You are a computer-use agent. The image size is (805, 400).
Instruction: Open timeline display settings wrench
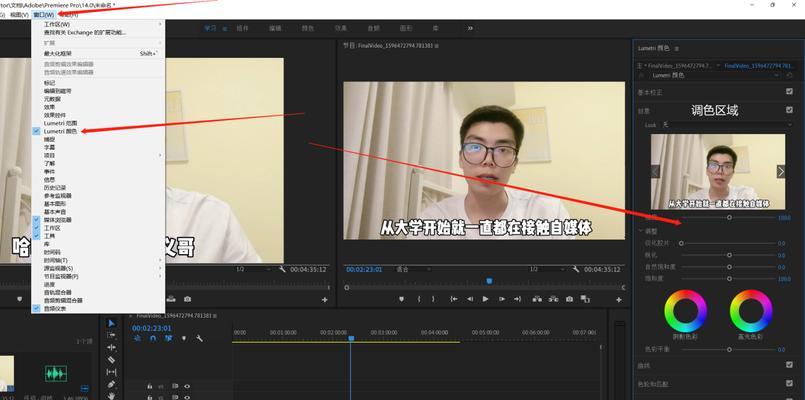coord(199,338)
